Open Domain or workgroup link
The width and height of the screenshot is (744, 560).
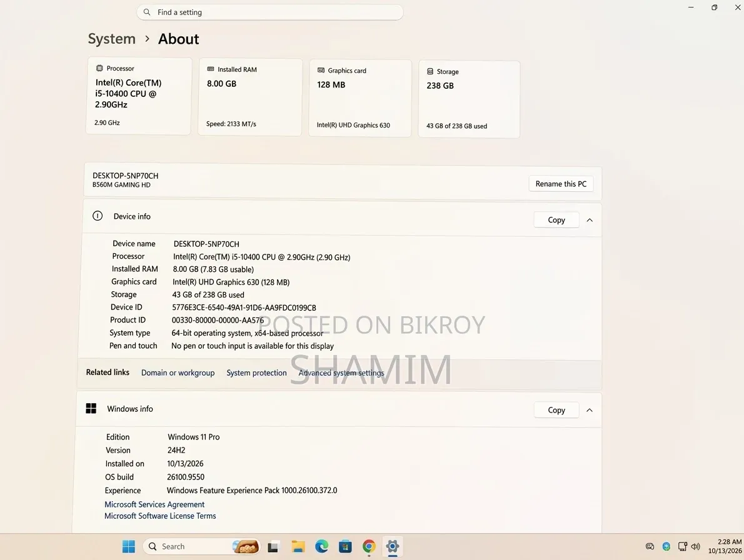click(178, 372)
